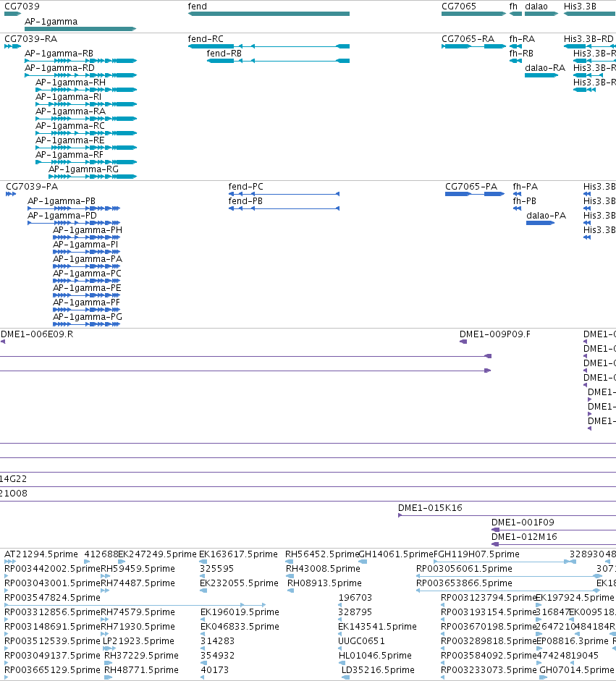Click fend-PB coding sequence
This screenshot has height=681, width=616.
284,208
